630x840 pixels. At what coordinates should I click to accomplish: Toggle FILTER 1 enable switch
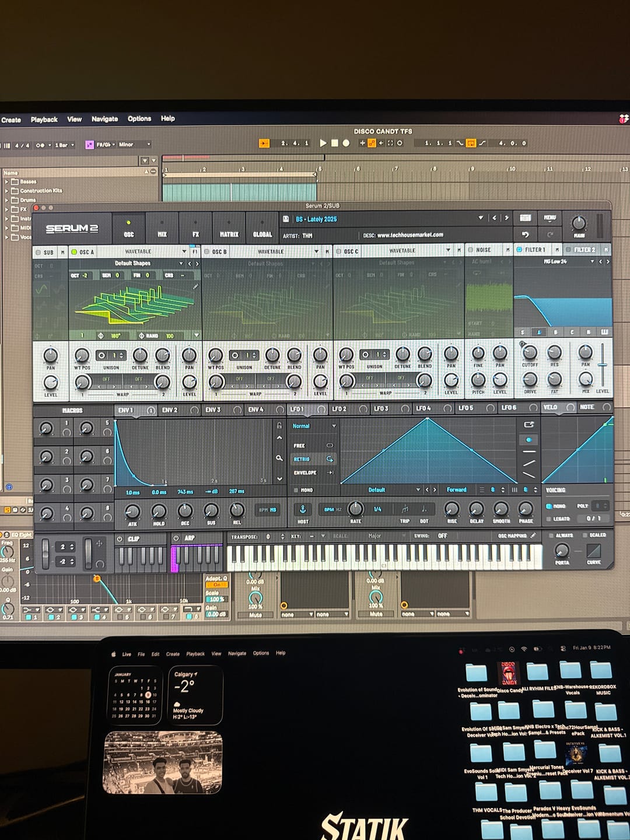[x=519, y=250]
